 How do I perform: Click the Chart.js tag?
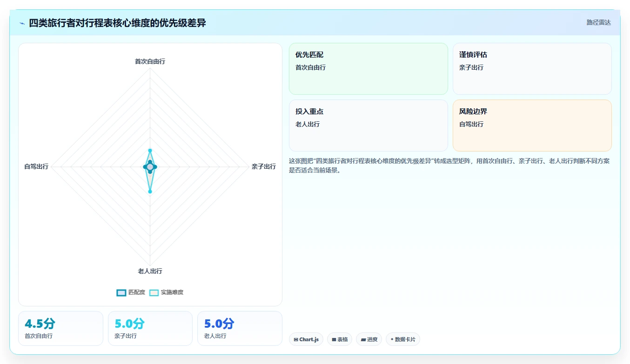point(306,339)
